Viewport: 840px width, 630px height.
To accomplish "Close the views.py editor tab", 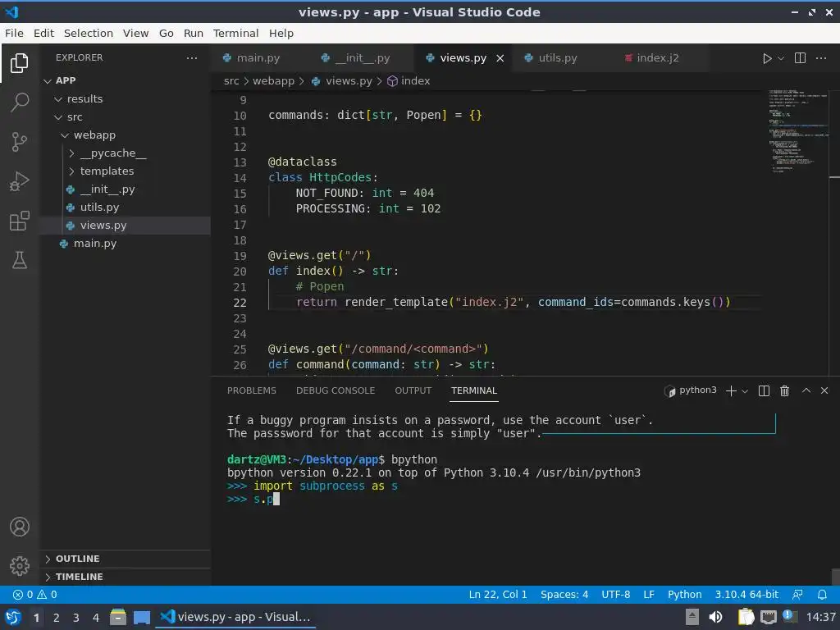I will pyautogui.click(x=500, y=58).
